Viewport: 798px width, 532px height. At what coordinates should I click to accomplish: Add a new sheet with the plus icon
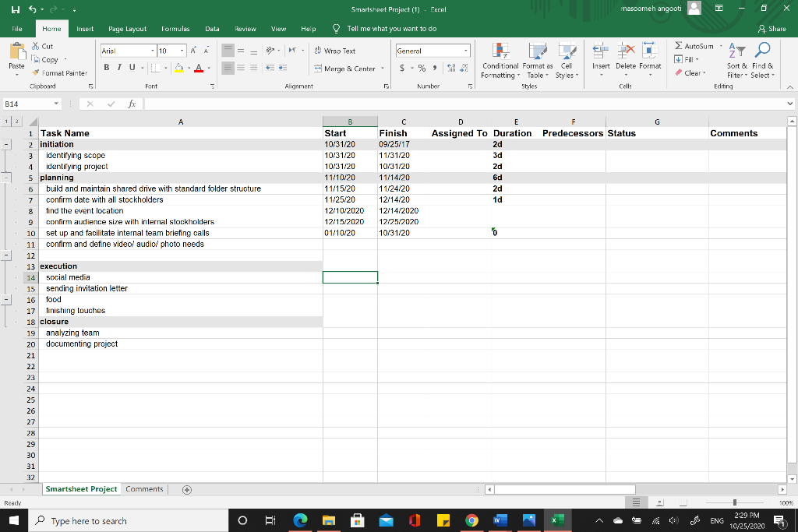coord(186,490)
